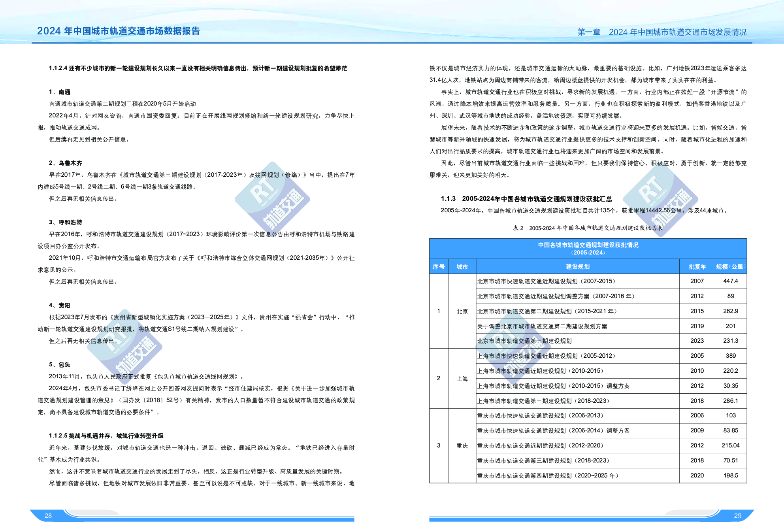This screenshot has height=532, width=784.
Task: Click the chapter header '第一章 2024 年中国城市轨道交通市场发展情况'
Action: coord(662,32)
